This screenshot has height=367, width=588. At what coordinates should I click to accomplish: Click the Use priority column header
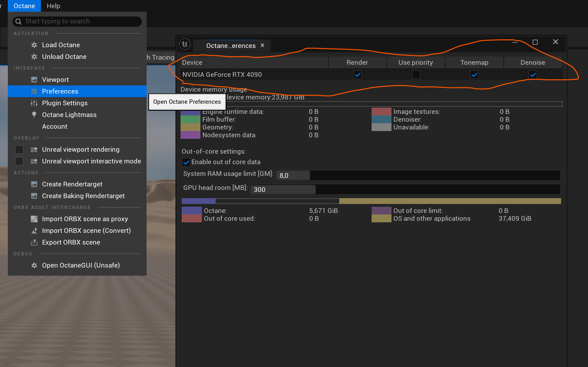coord(416,62)
